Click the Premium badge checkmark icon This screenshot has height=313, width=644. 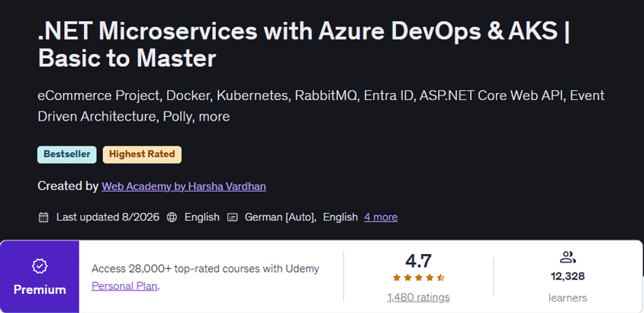coord(40,266)
